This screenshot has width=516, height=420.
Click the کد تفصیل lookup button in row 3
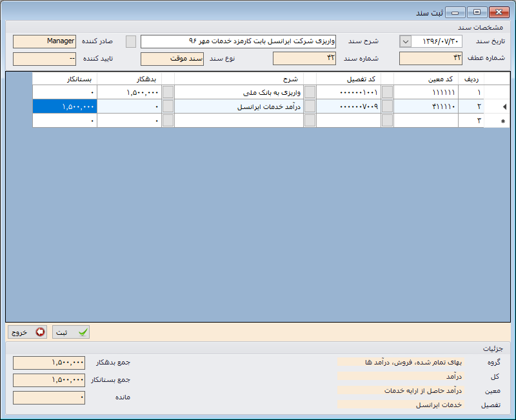[310, 121]
